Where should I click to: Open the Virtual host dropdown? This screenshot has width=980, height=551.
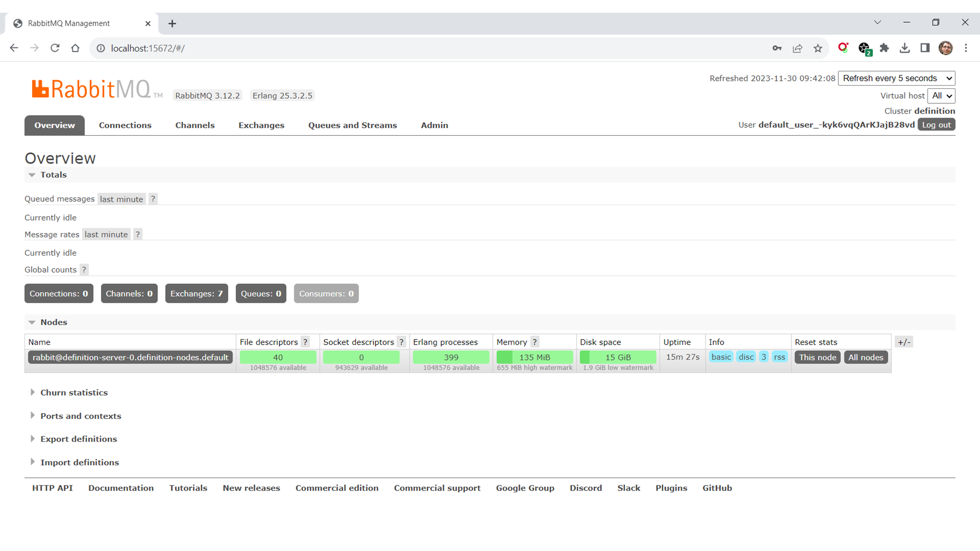941,96
